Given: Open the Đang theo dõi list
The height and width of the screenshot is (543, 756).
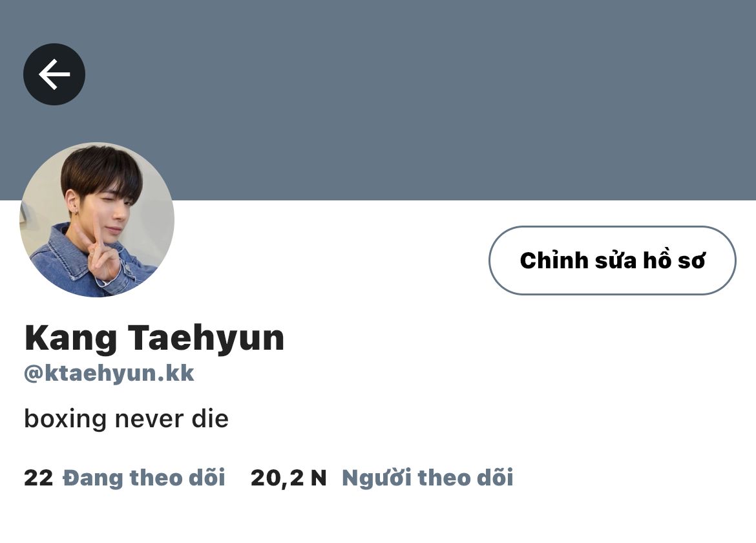Looking at the screenshot, I should click(143, 478).
